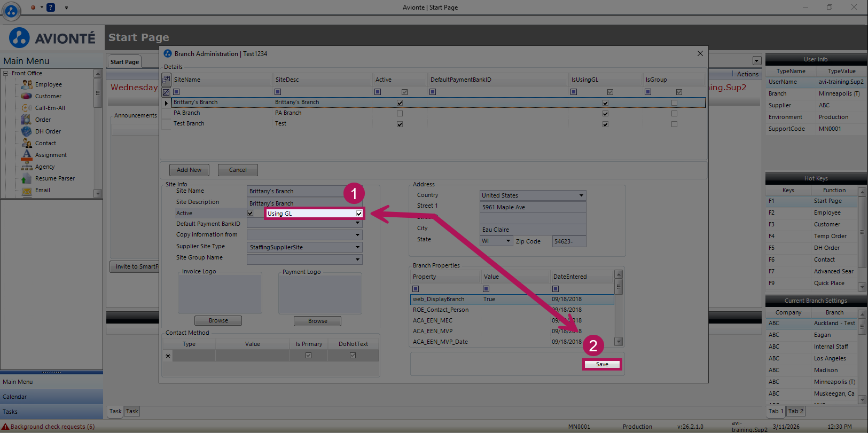Click the new-row asterisk in Contact Method grid
868x433 pixels.
pos(168,356)
